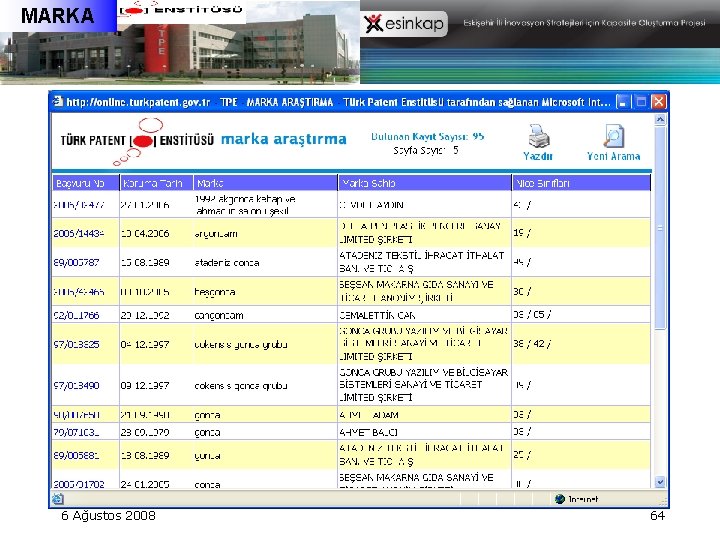Click the 6 Ağustos 2008 date footer
The image size is (720, 540).
(x=108, y=516)
